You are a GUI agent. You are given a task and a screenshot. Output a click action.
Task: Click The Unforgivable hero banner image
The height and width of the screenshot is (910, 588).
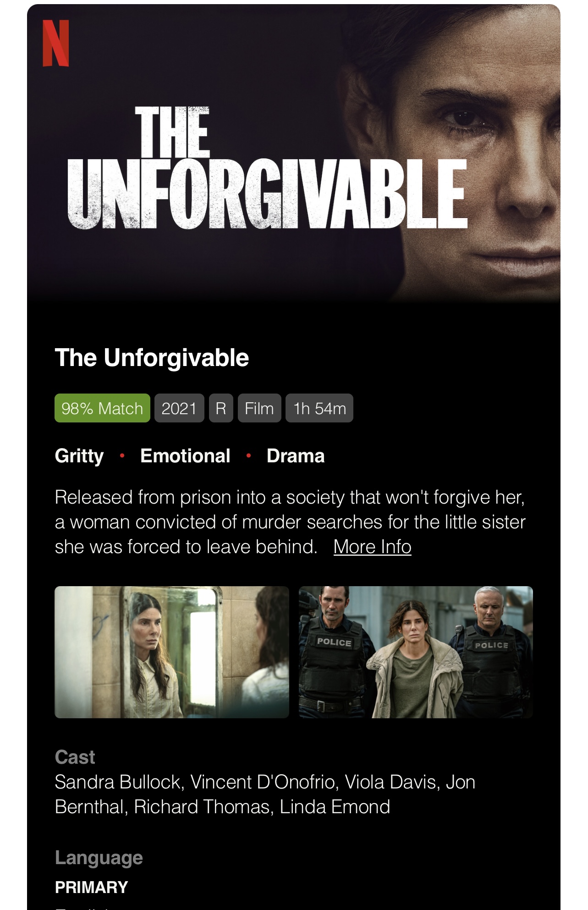(x=294, y=154)
